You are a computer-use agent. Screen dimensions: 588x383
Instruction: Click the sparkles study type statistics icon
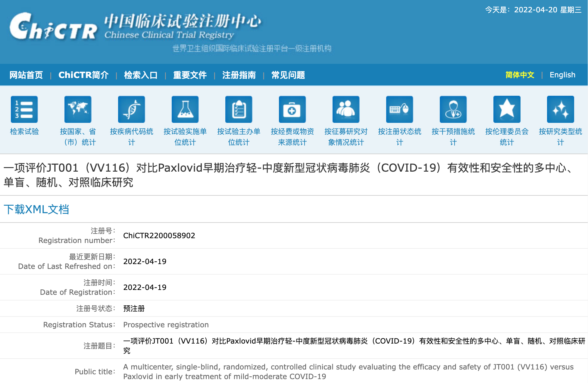tap(560, 109)
